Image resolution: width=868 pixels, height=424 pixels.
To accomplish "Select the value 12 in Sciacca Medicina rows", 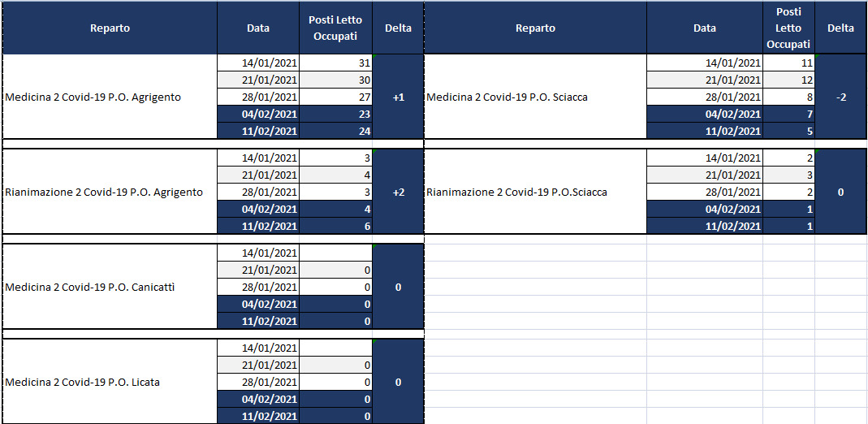I will coord(789,80).
